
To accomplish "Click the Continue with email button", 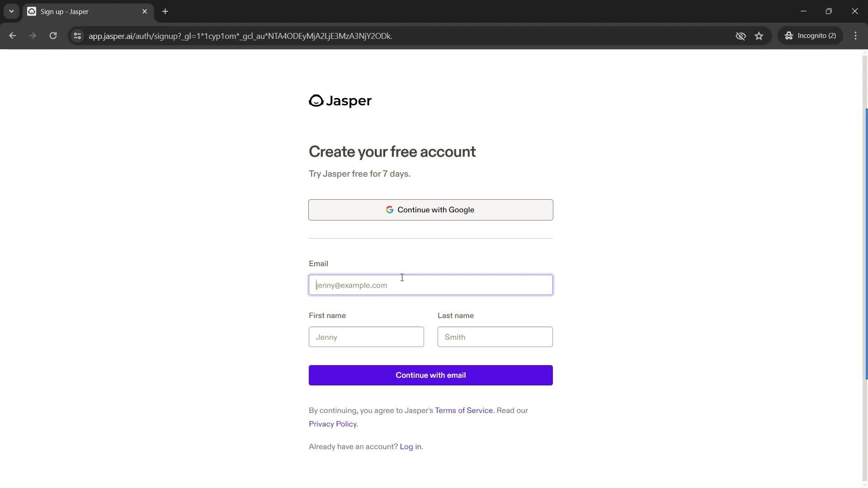I will (430, 375).
